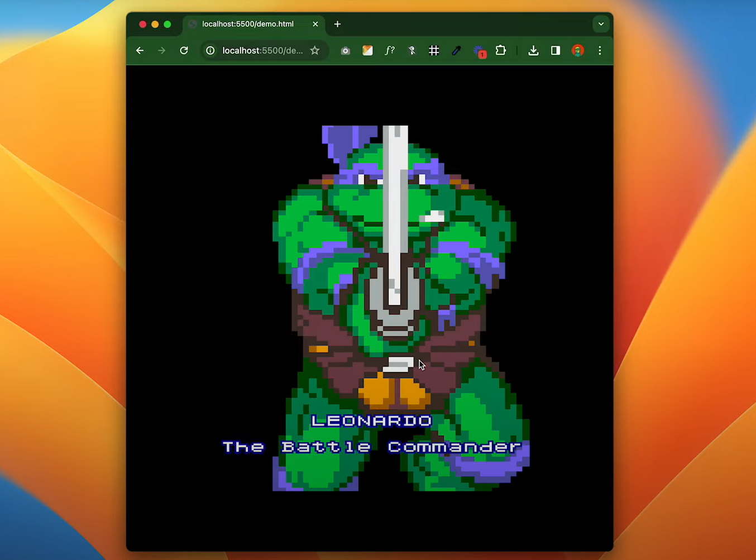Open the extension with red badge 1
The image size is (756, 560).
(479, 51)
